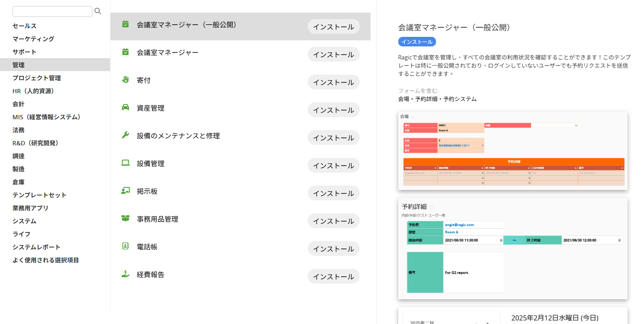Open the テンプレートセット category
The height and width of the screenshot is (324, 644).
coord(39,195)
